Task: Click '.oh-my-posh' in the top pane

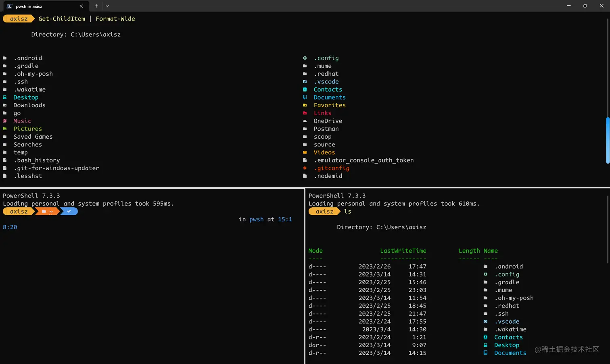Action: tap(33, 74)
